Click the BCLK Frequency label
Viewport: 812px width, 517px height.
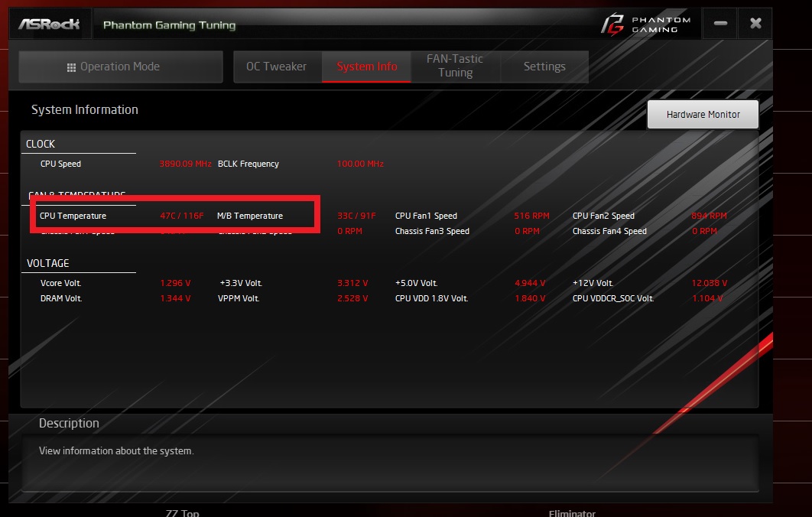(x=248, y=164)
